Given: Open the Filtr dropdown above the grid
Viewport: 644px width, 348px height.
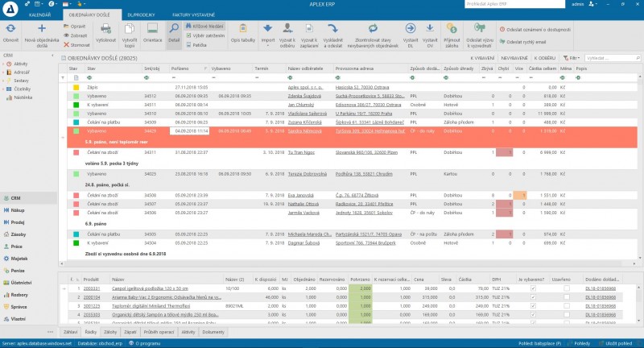Looking at the screenshot, I should point(572,59).
